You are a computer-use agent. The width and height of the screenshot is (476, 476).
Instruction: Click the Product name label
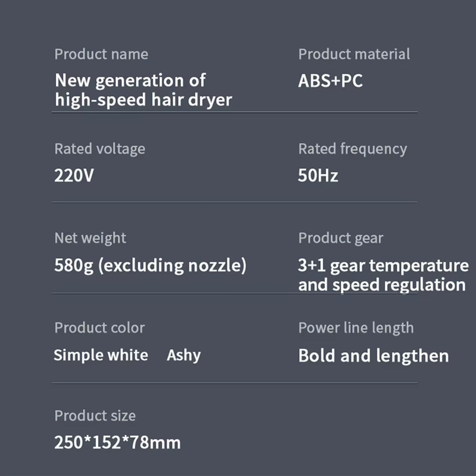click(x=101, y=54)
